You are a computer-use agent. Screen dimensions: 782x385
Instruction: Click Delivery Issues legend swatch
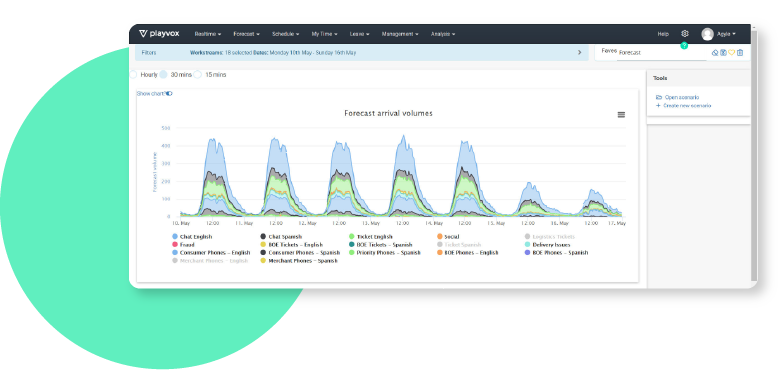[x=528, y=245]
